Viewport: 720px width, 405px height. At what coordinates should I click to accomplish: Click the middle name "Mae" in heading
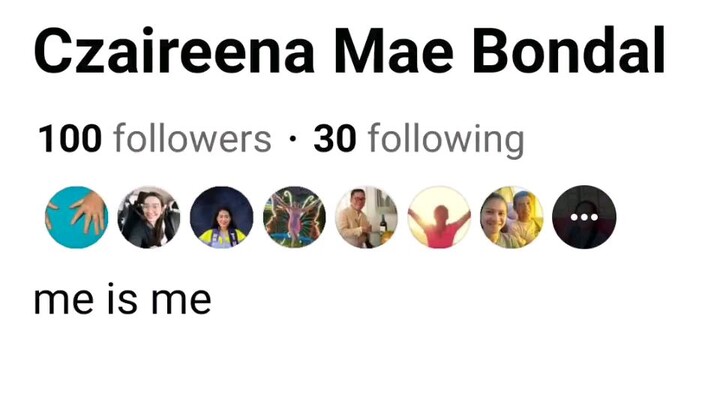(394, 51)
